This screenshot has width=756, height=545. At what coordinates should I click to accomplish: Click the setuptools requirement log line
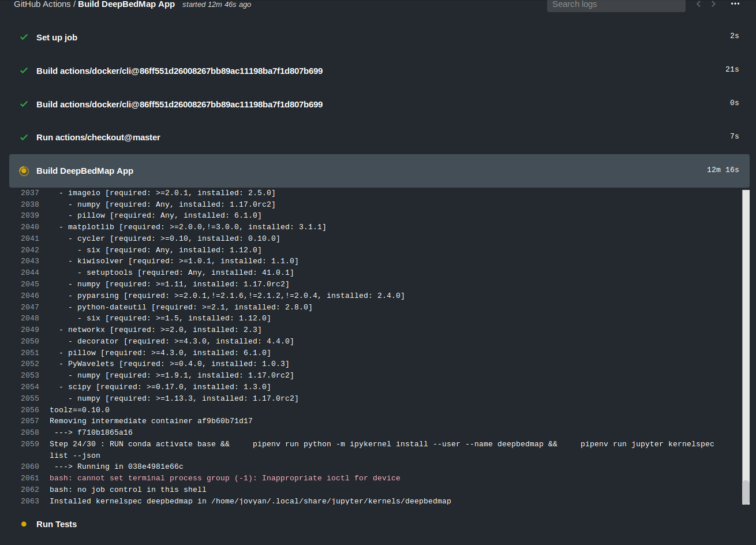pyautogui.click(x=186, y=272)
